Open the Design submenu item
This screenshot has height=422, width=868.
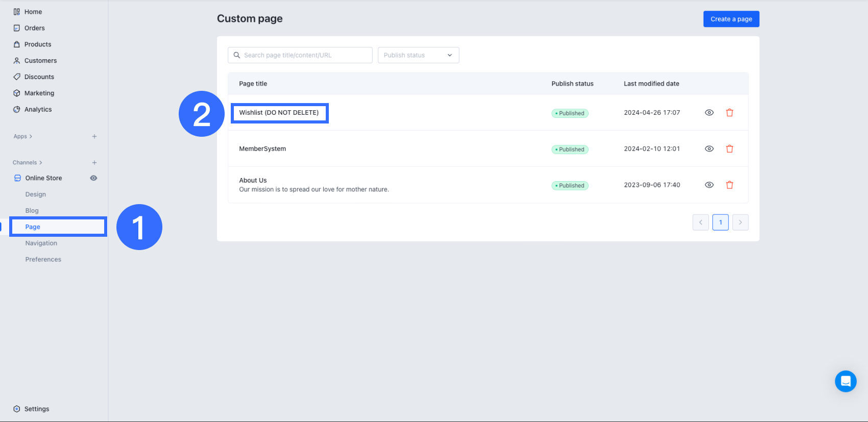click(x=36, y=194)
